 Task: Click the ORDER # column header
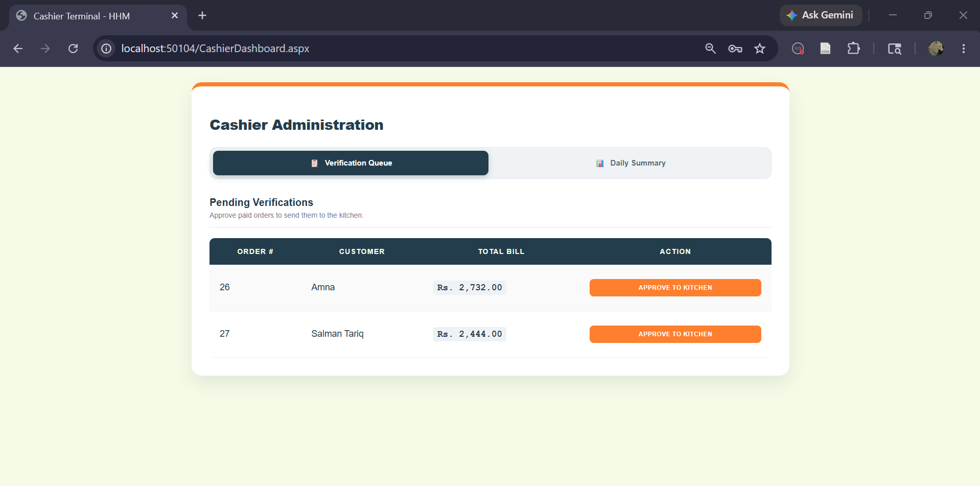click(x=255, y=251)
